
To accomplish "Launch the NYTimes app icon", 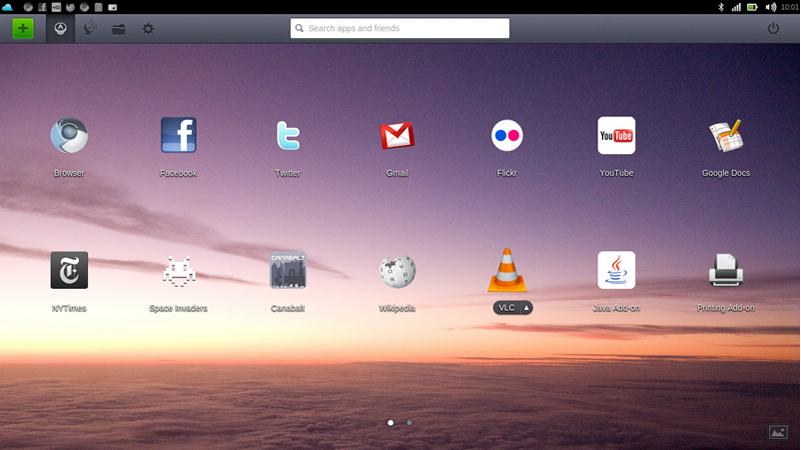I will (69, 270).
